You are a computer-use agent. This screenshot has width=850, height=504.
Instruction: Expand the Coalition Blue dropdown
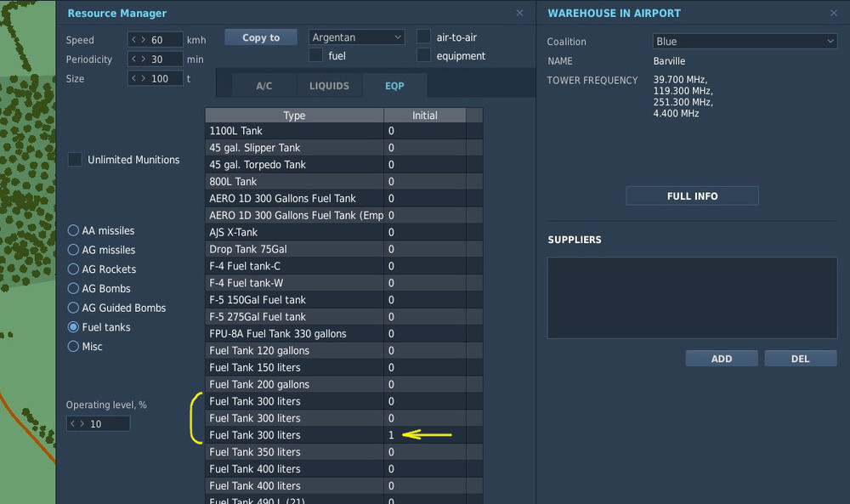(745, 41)
